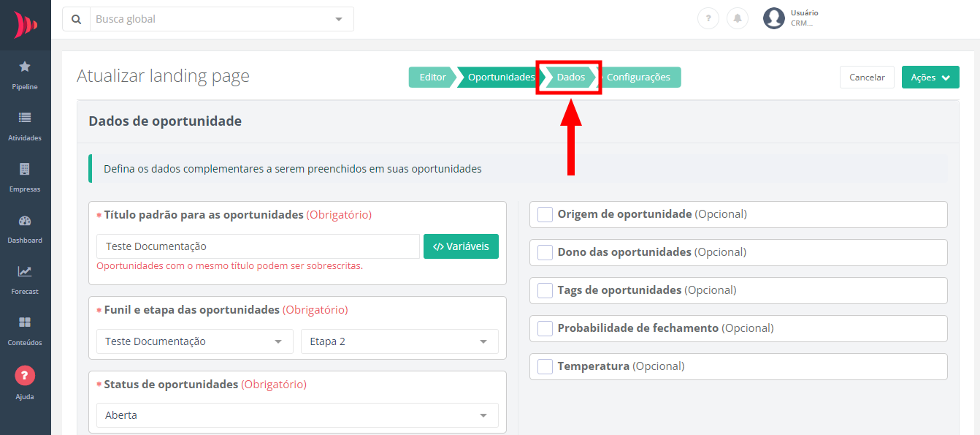
Task: Check the Dono das oportunidades option
Action: tap(545, 252)
